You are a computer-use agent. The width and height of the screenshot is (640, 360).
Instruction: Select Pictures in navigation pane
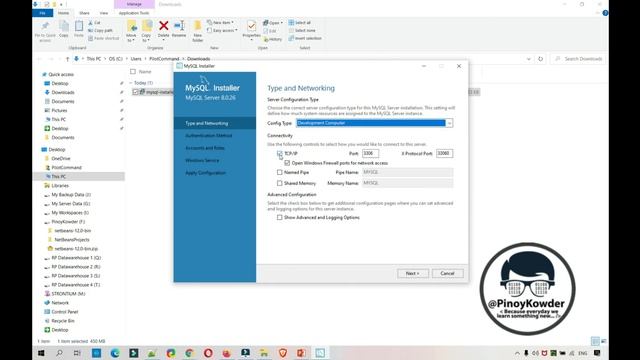[x=59, y=111]
